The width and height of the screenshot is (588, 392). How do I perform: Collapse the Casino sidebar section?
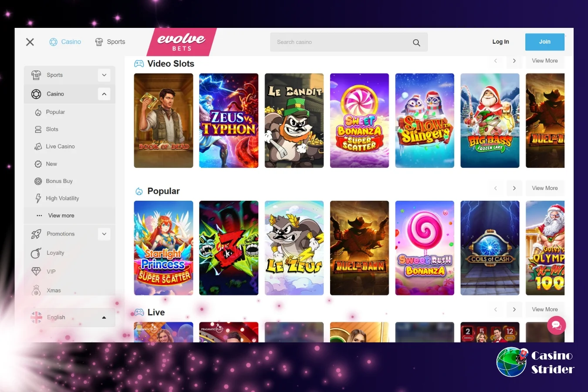(104, 94)
